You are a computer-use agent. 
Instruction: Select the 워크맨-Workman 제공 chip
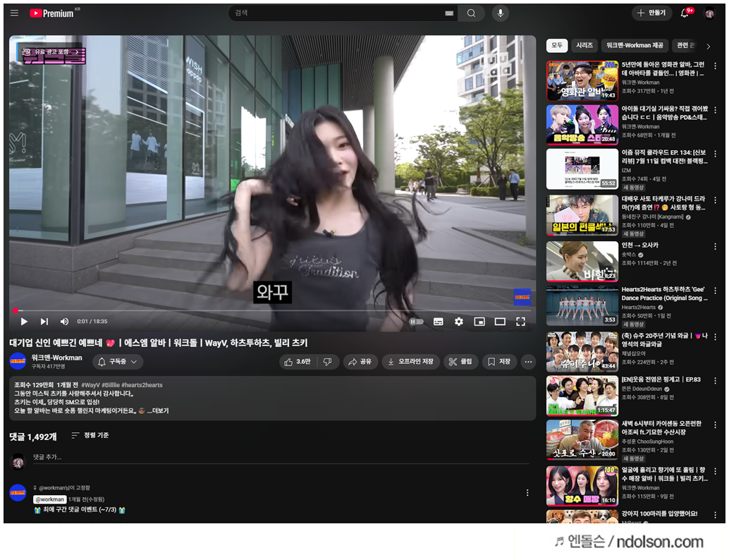pyautogui.click(x=635, y=45)
